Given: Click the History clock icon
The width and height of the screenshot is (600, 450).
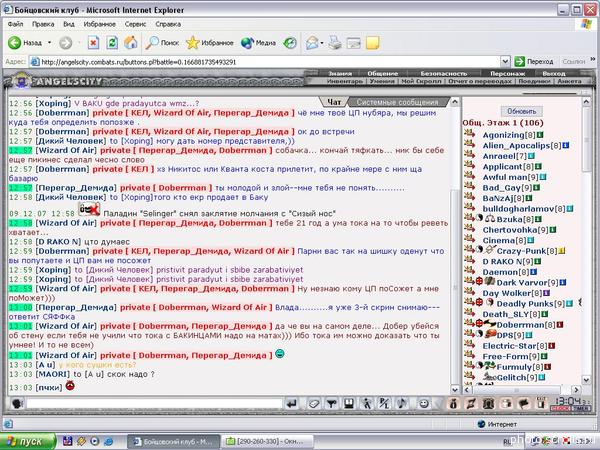Looking at the screenshot, I should coord(290,42).
